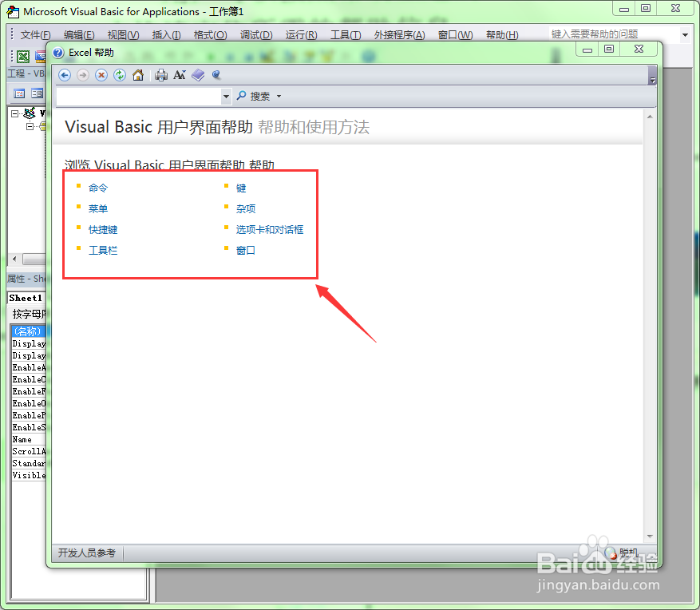Minimize the Excel Help window

[x=587, y=50]
